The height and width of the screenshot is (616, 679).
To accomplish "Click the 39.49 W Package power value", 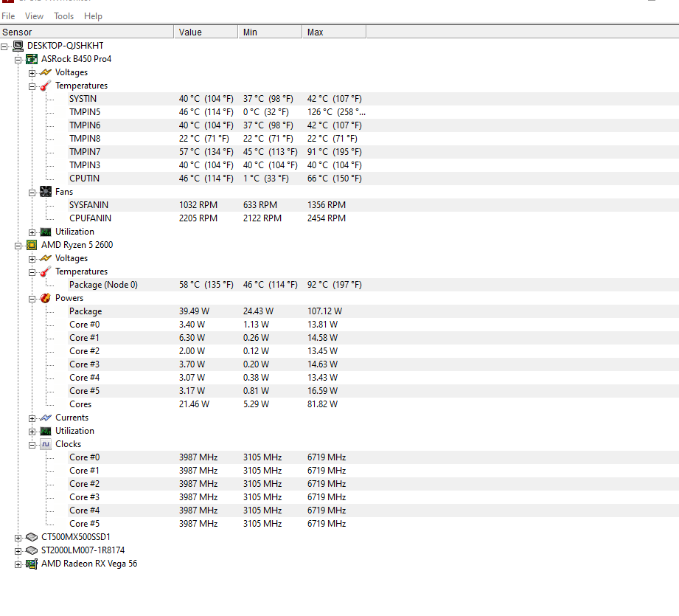I will click(x=195, y=311).
